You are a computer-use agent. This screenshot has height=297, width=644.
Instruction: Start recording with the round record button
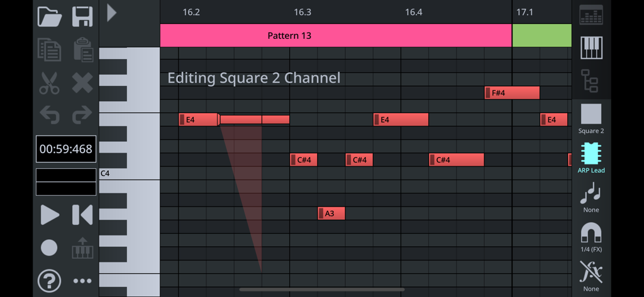click(x=49, y=248)
